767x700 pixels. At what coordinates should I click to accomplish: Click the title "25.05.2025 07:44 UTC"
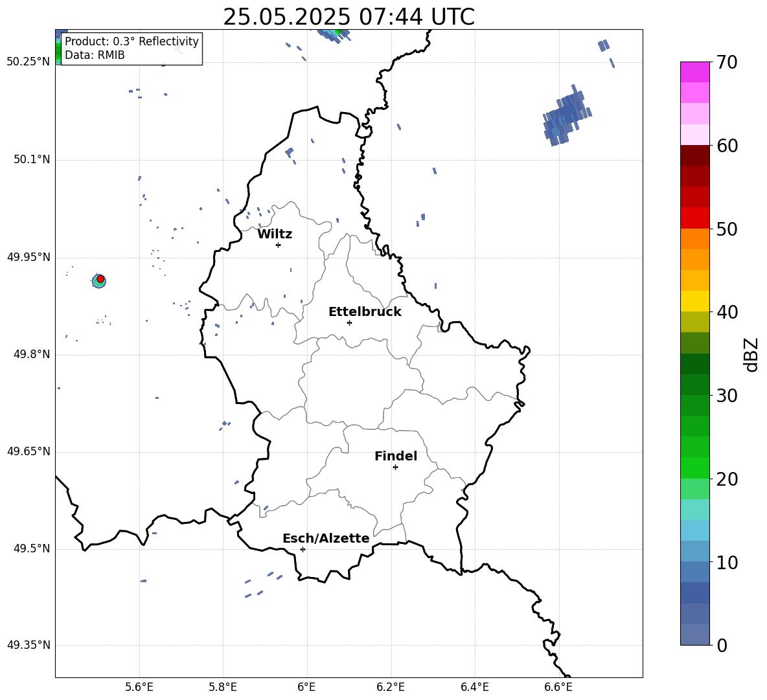pos(349,17)
